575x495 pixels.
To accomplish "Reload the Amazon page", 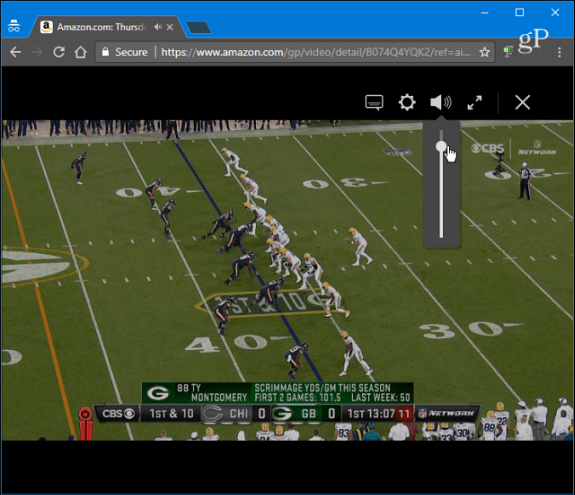I will click(59, 52).
